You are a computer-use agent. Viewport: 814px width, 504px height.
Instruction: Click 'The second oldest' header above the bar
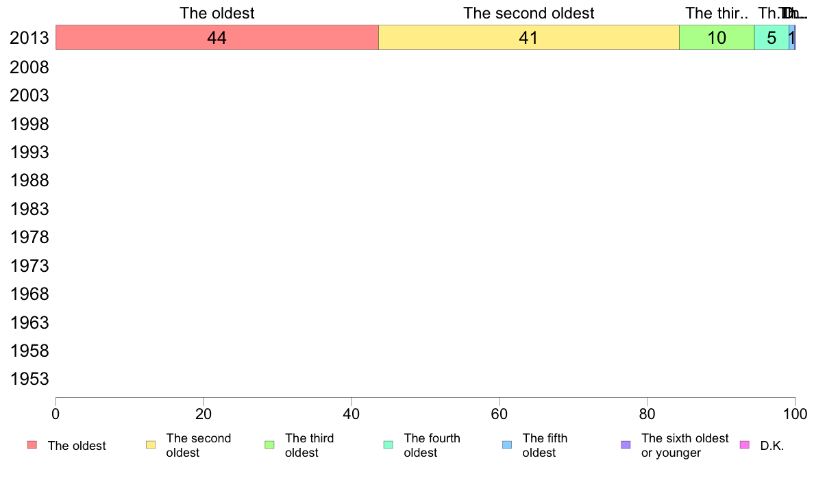528,13
